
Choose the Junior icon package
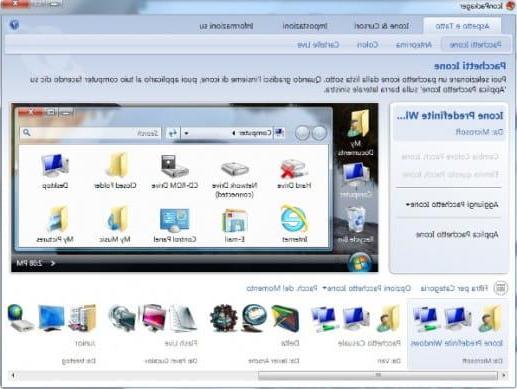(52, 334)
